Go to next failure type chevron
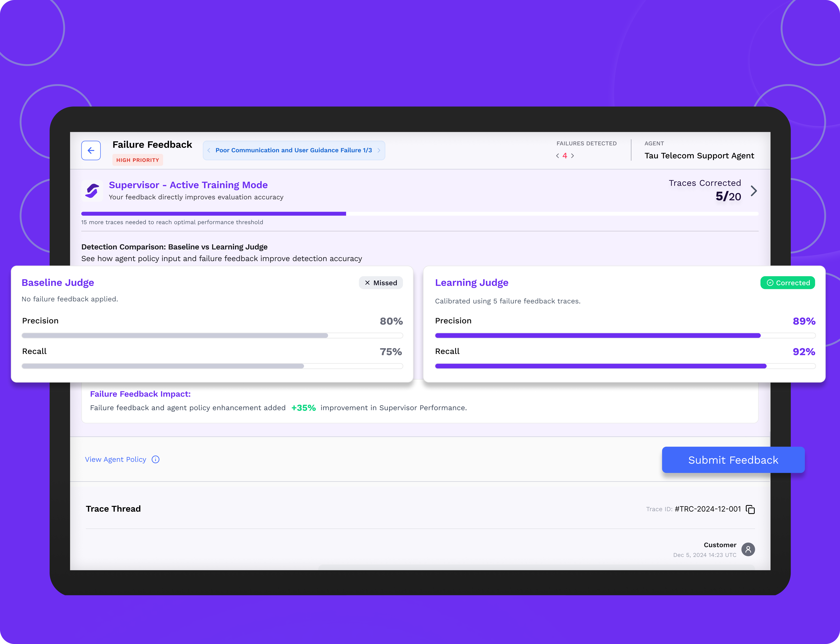The image size is (840, 644). pyautogui.click(x=379, y=150)
